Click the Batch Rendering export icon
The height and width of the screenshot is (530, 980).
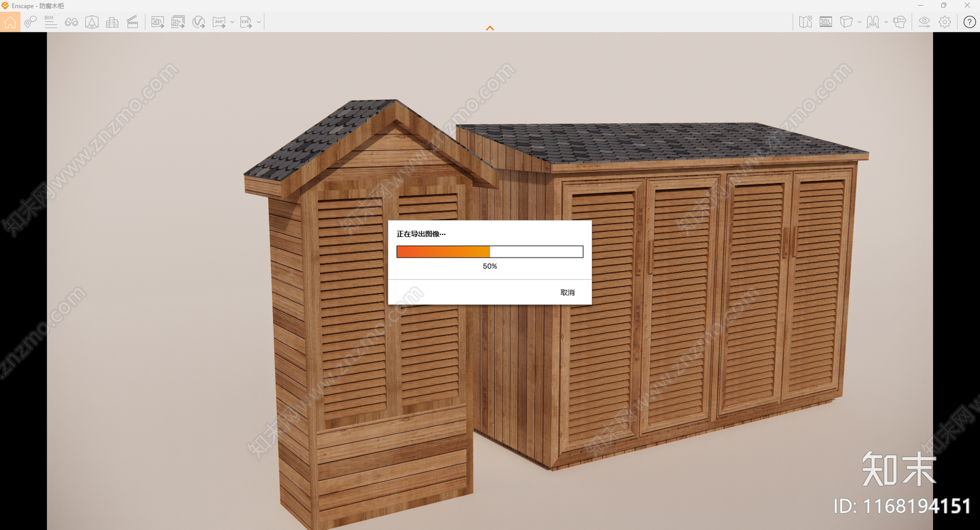(178, 23)
